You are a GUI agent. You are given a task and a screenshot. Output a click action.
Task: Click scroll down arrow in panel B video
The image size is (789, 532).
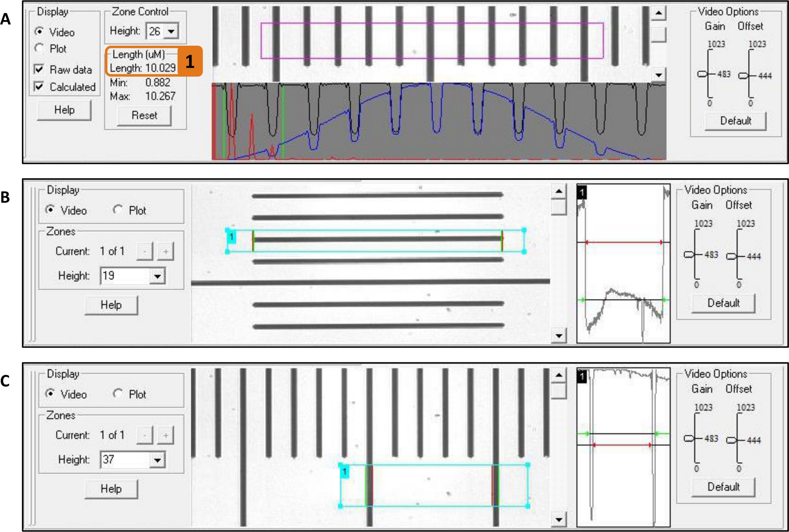(x=559, y=336)
